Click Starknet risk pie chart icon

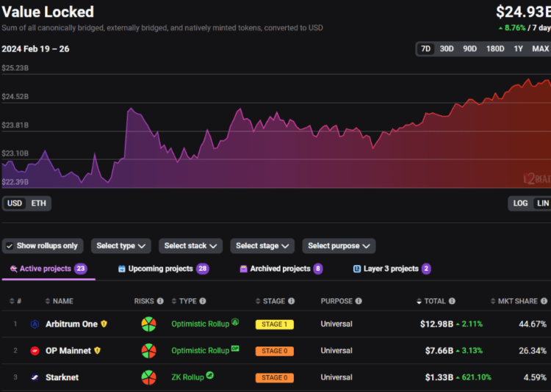tap(149, 377)
